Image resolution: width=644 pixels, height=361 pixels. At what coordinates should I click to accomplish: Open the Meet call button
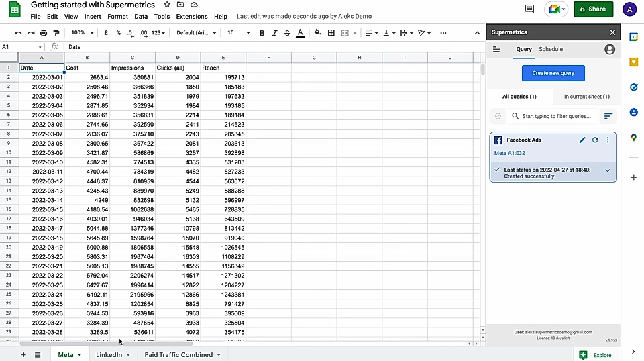556,9
